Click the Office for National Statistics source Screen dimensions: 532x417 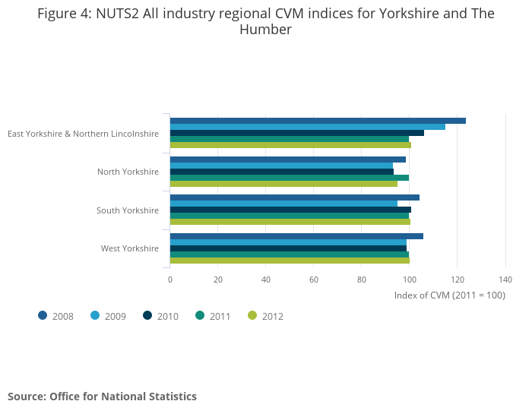pyautogui.click(x=102, y=396)
